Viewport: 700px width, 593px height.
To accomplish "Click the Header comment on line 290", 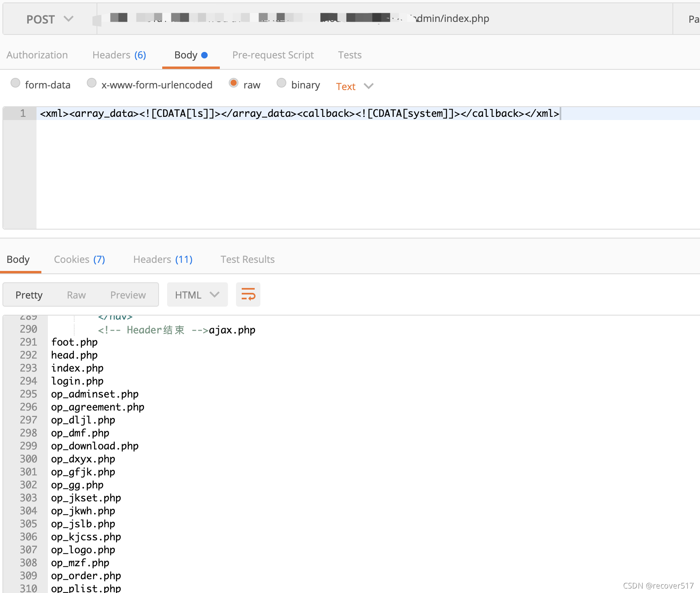I will pos(153,330).
